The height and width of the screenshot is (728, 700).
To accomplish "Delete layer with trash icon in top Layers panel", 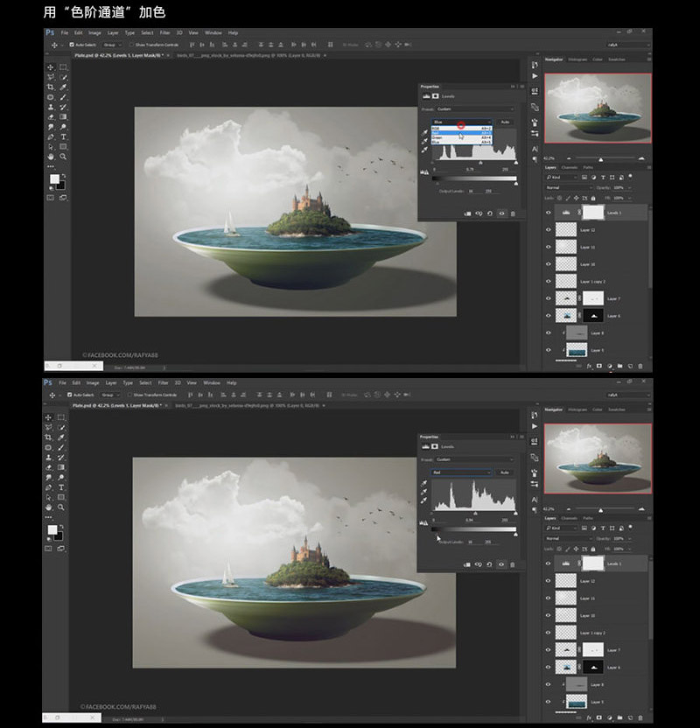I will (x=640, y=367).
